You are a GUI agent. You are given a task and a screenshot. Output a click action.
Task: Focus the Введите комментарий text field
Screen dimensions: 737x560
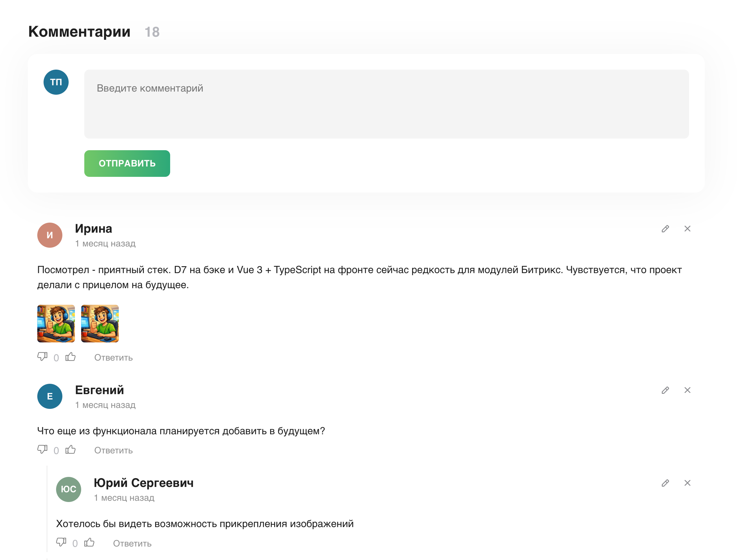[386, 104]
